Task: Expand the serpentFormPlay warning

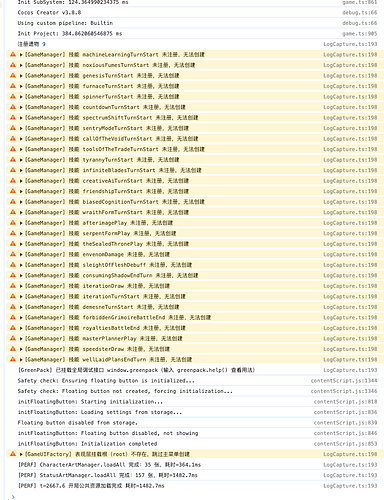Action: point(21,233)
